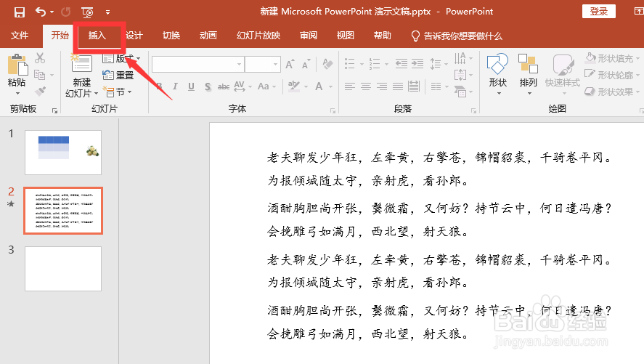
Task: Click Clear All Formatting icon
Action: tap(327, 64)
